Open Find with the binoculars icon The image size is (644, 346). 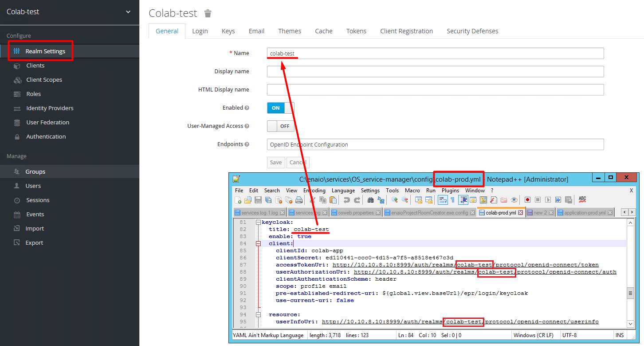click(x=370, y=200)
